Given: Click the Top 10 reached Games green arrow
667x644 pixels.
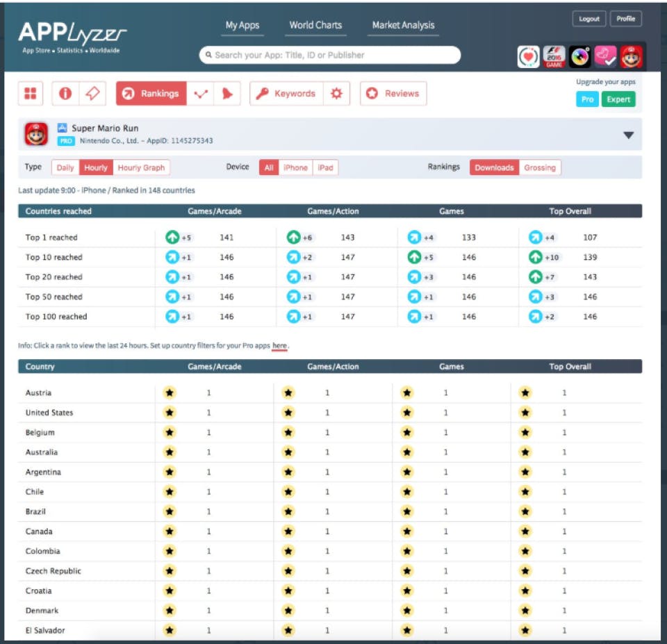Looking at the screenshot, I should click(x=414, y=257).
